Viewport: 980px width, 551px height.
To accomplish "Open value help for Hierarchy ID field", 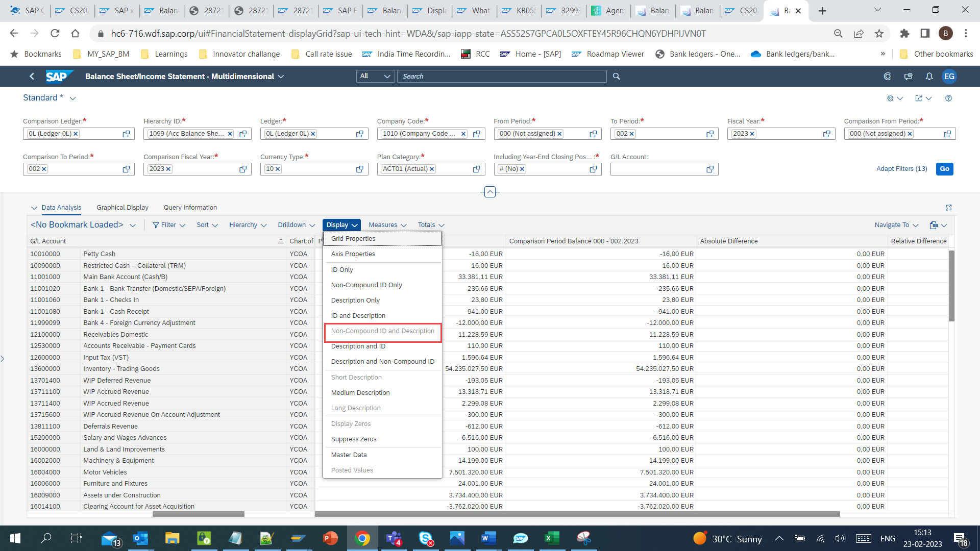I will (x=243, y=134).
